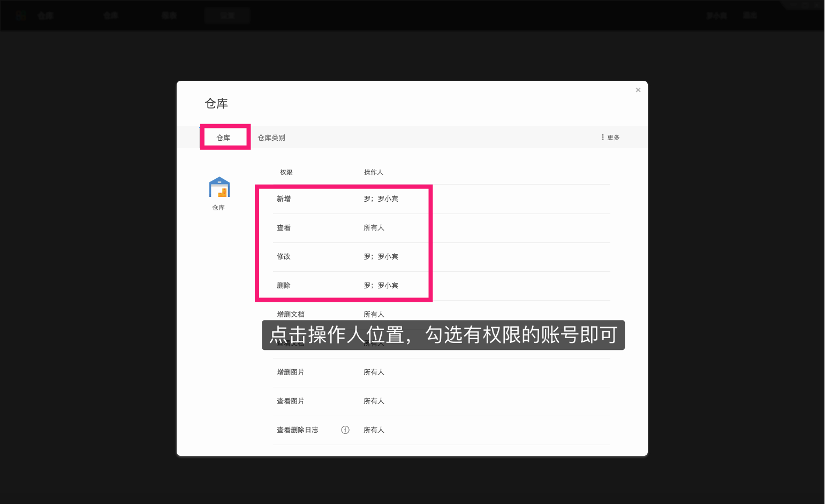The height and width of the screenshot is (504, 825).
Task: Click operator field of the 修改 permission row
Action: (x=380, y=256)
